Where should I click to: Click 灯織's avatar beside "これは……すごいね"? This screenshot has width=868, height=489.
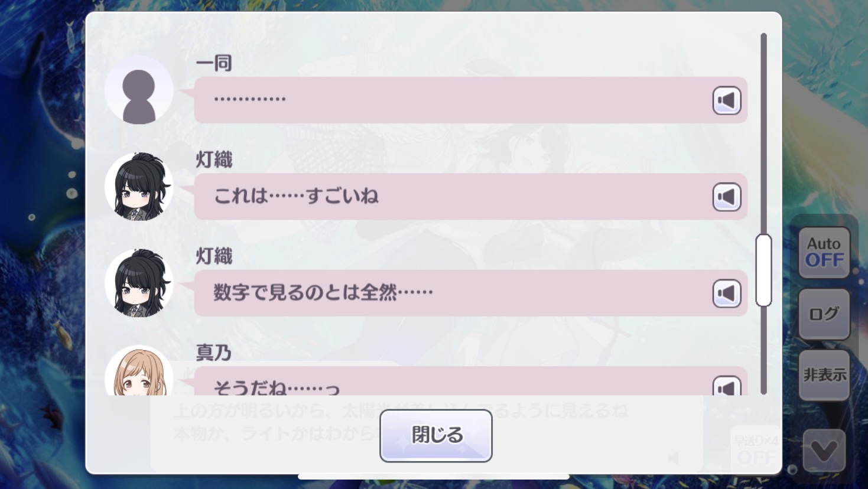[139, 187]
